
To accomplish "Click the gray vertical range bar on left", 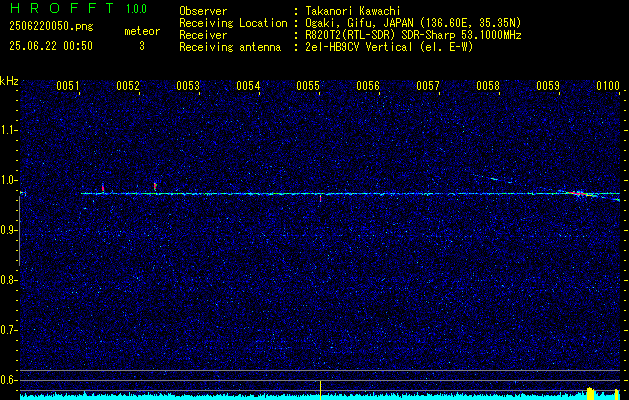I will (x=19, y=231).
